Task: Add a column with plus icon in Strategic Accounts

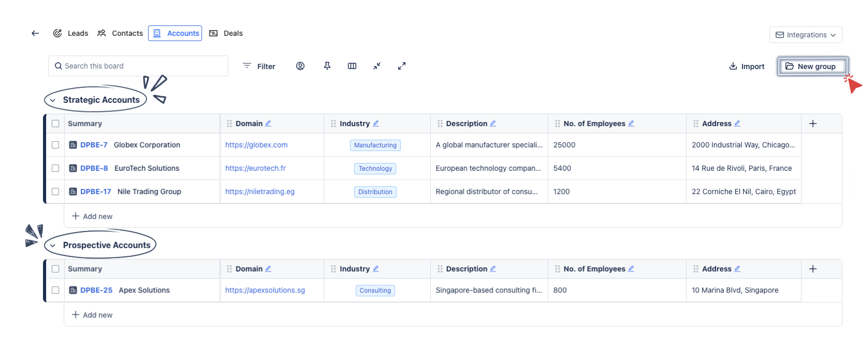Action: tap(813, 124)
